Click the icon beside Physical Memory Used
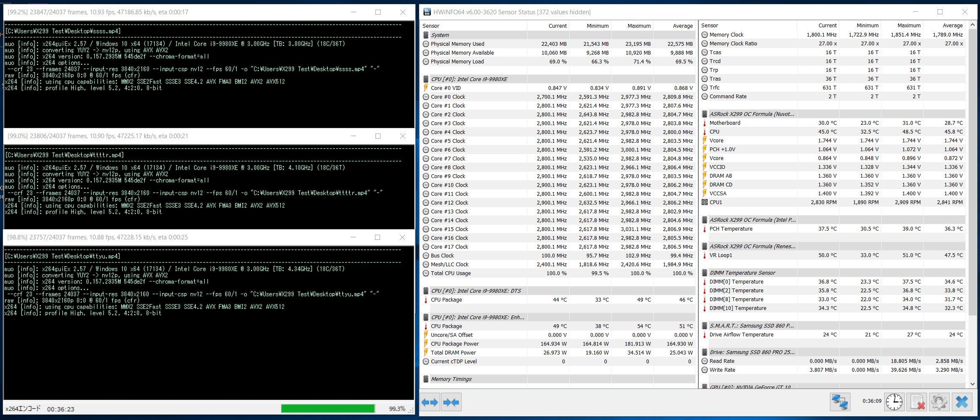 click(x=426, y=44)
